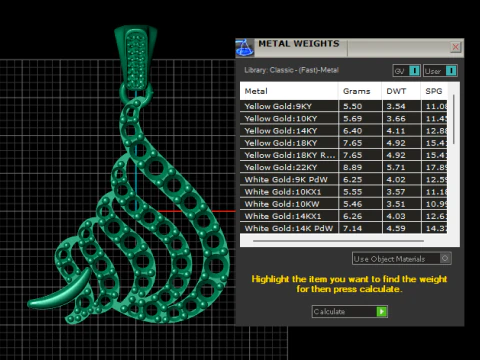Select the Yellow Gold:14KY row
The height and width of the screenshot is (360, 480).
343,131
